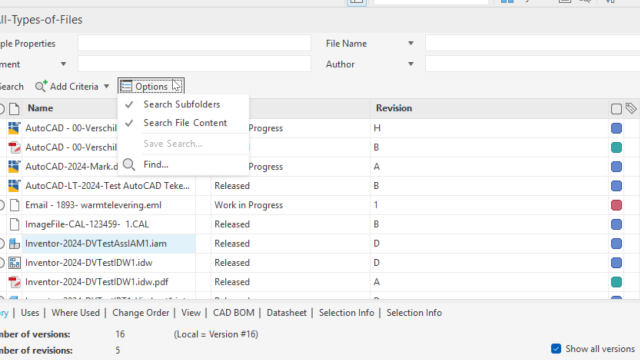
Task: Click Released status of ImageFile-CAL row
Action: click(x=232, y=224)
